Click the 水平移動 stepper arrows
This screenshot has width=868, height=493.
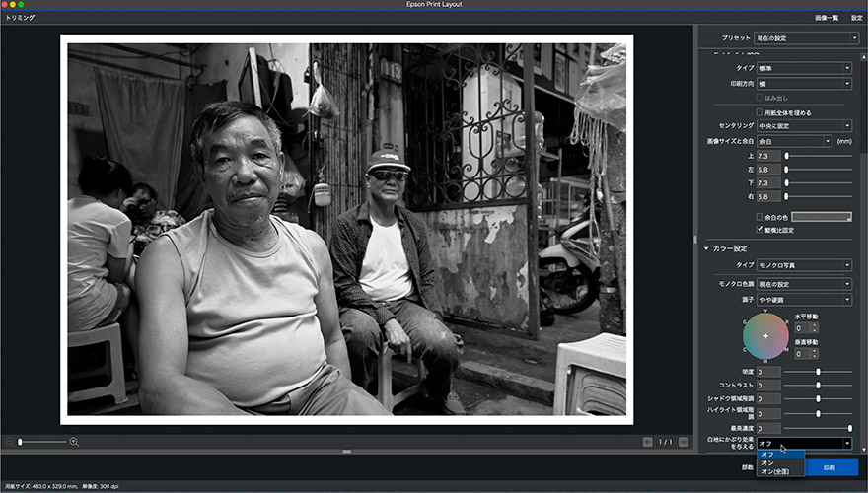pyautogui.click(x=815, y=327)
